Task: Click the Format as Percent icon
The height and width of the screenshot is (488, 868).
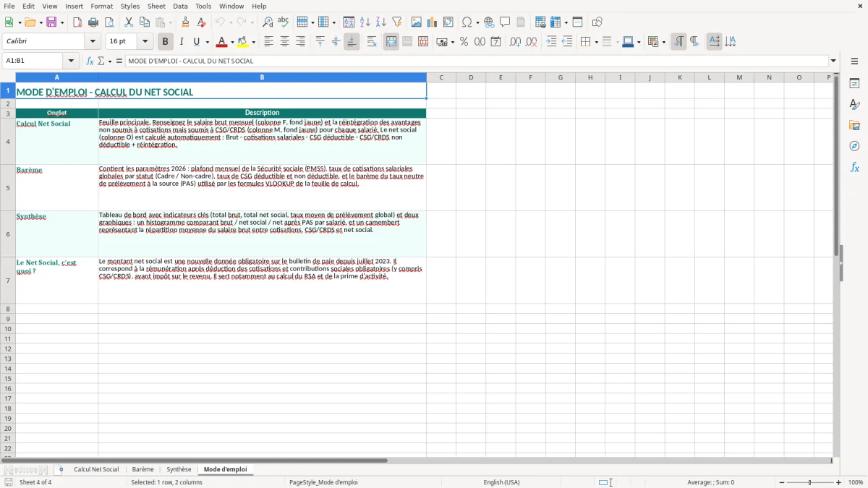Action: coord(464,42)
